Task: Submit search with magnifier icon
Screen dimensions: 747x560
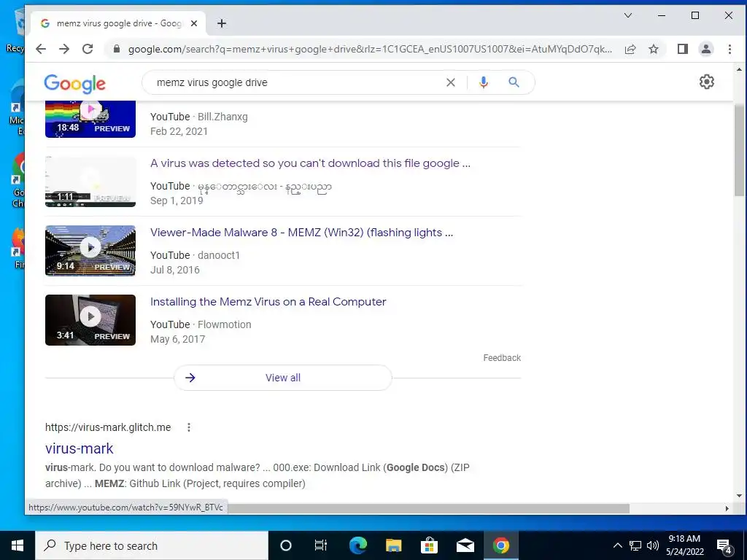Action: pos(514,82)
